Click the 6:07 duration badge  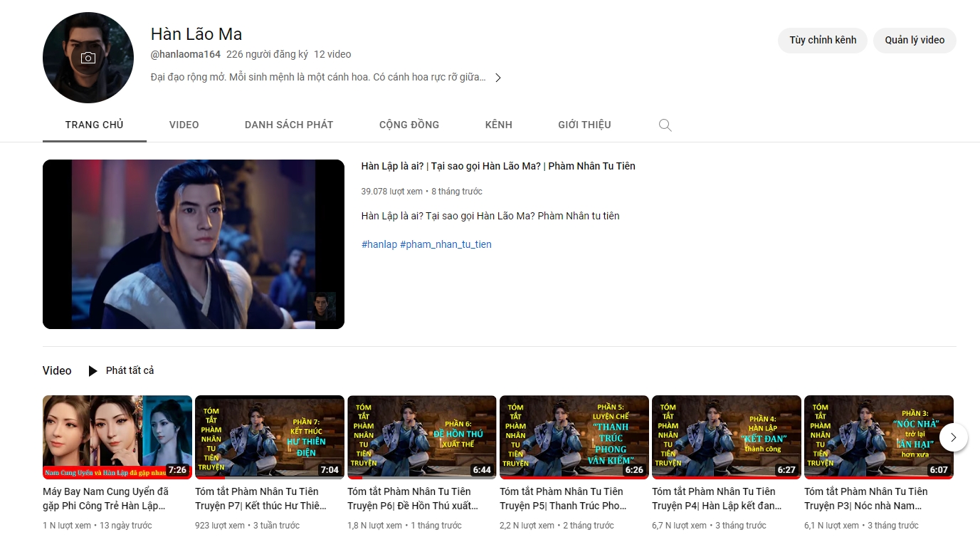pyautogui.click(x=939, y=470)
